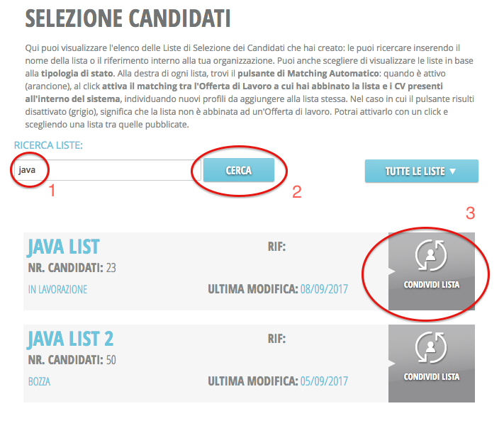This screenshot has width=504, height=428.
Task: Open the Tutte le Liste filter dropdown
Action: point(421,171)
